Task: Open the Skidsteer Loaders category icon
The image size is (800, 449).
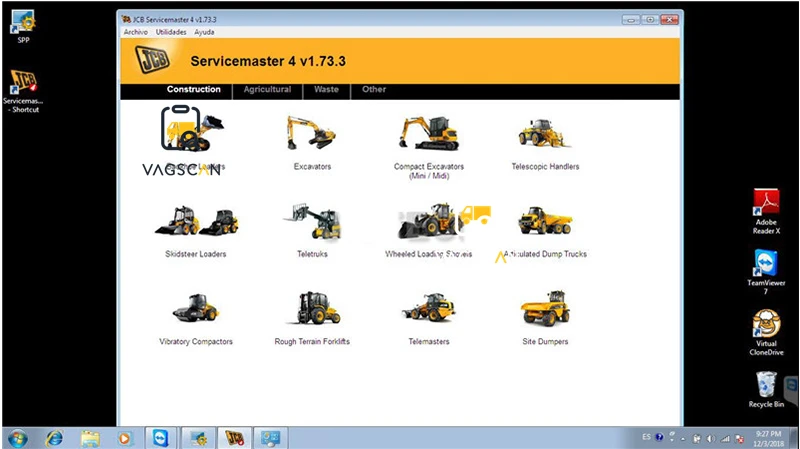Action: click(x=196, y=221)
